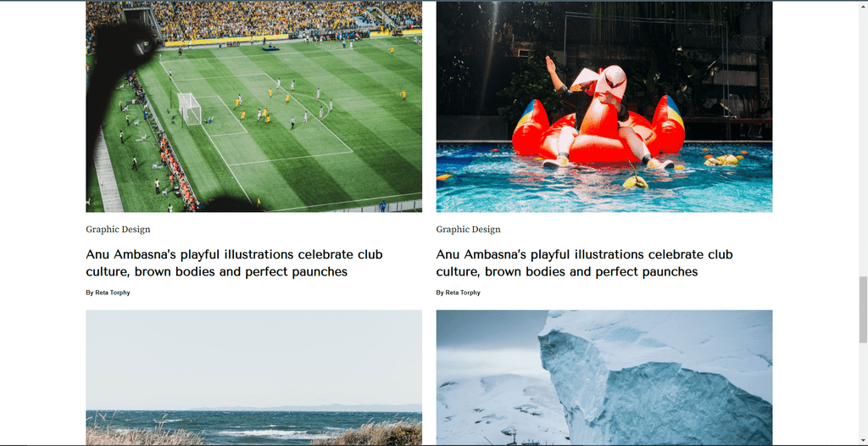Click the white goal net in stadium photo
Screen dimensions: 868x446
pyautogui.click(x=189, y=109)
